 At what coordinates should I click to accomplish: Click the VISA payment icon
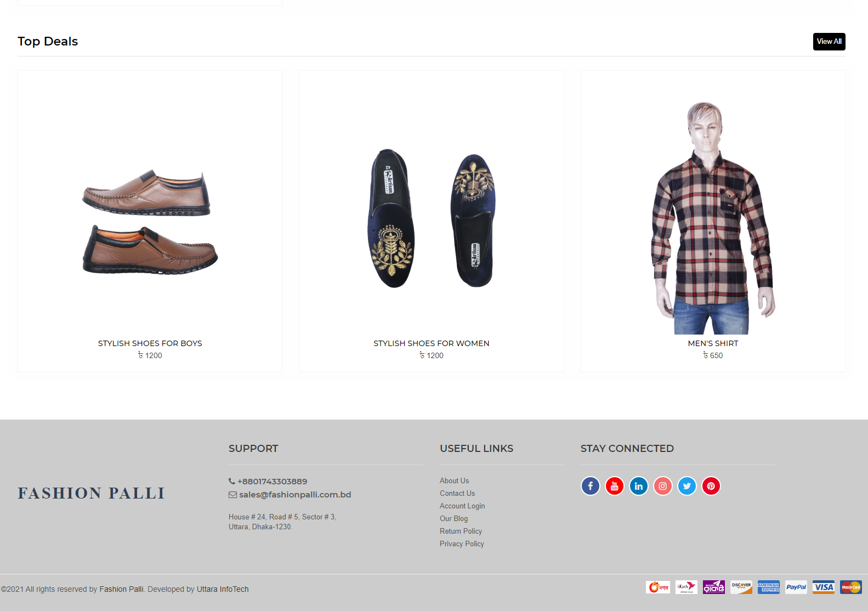824,587
